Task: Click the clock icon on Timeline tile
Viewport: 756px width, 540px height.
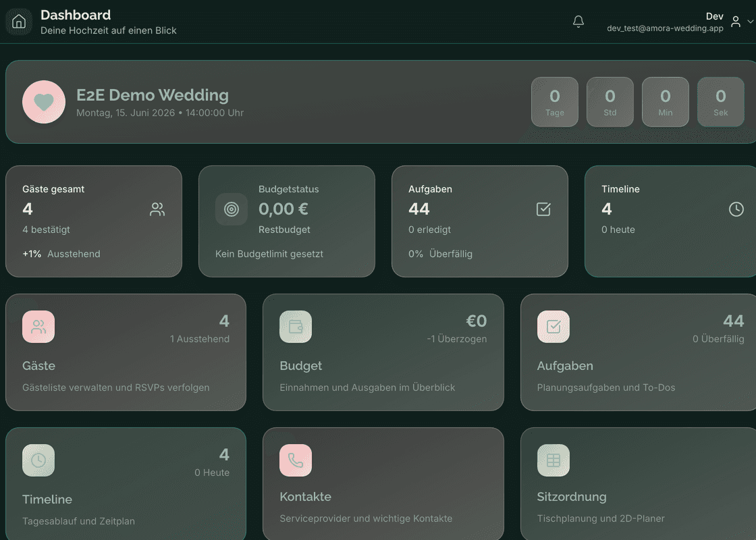Action: pyautogui.click(x=38, y=460)
